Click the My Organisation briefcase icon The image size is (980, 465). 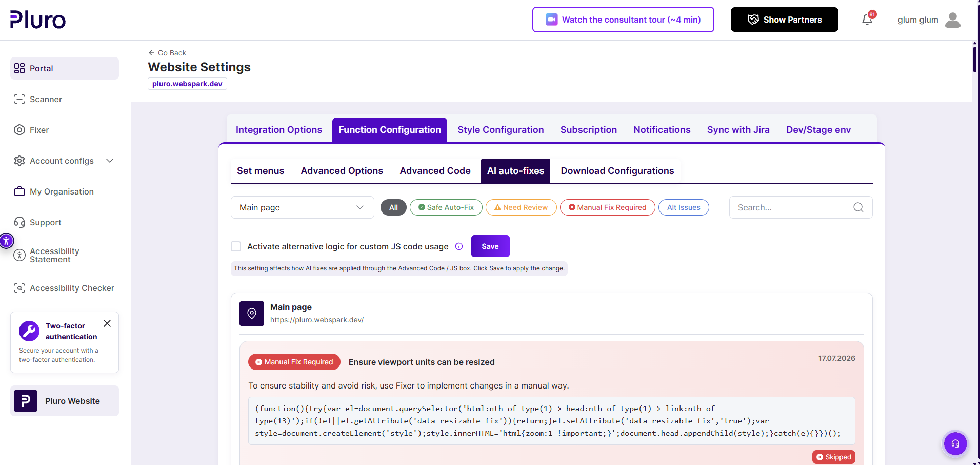19,191
